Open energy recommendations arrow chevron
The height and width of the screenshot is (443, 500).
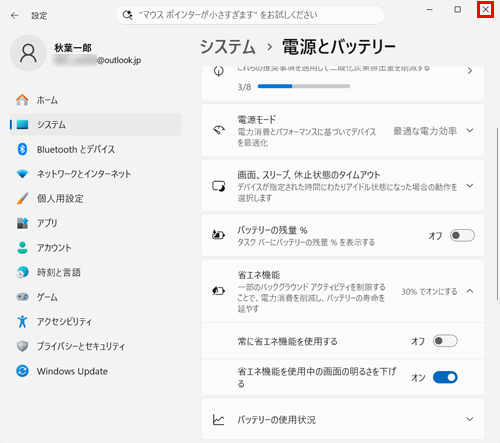pos(470,71)
